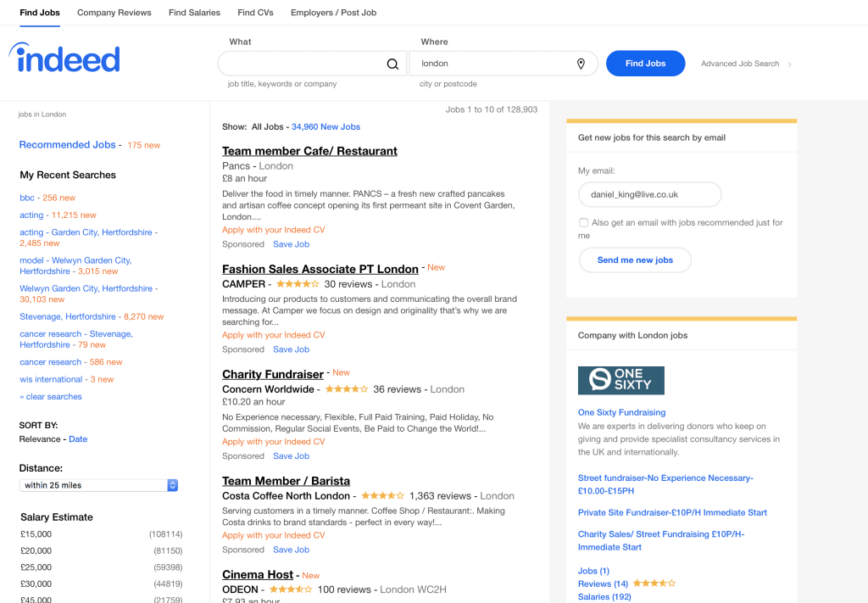
Task: Click Concern Worldwide star rating
Action: click(x=347, y=389)
